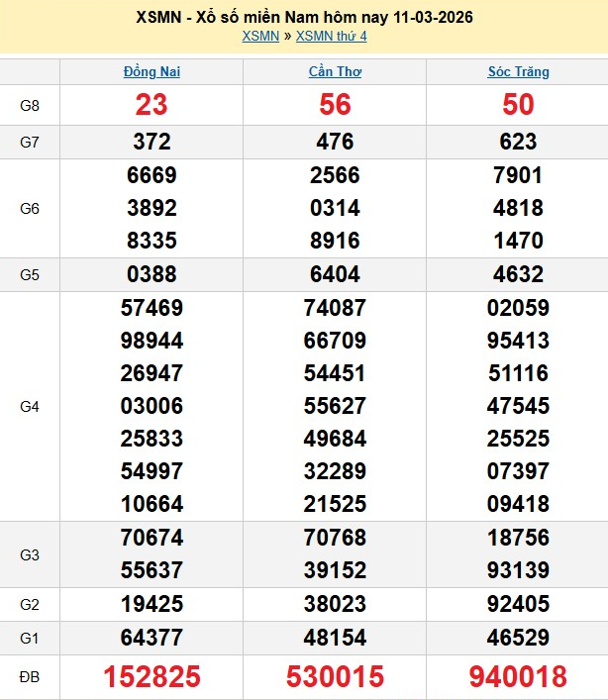Click Sóc Trăng G8 number 50
Screen dimensions: 608x700
coord(518,105)
